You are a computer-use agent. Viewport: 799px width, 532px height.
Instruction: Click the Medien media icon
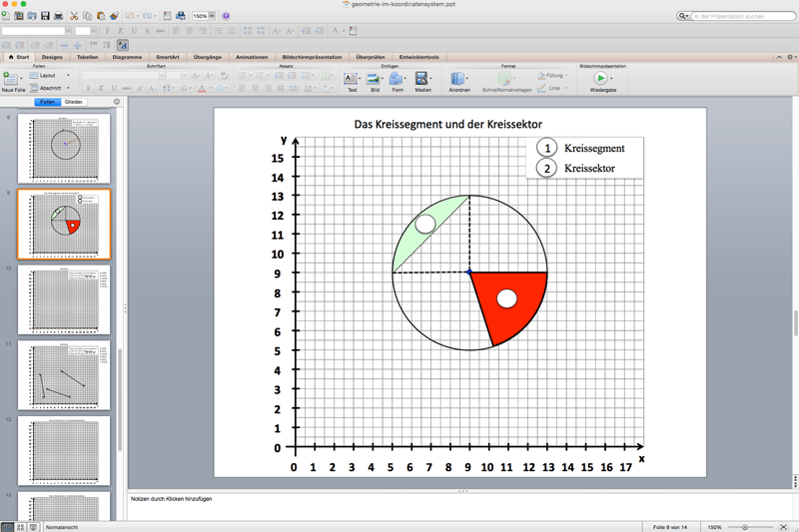421,81
